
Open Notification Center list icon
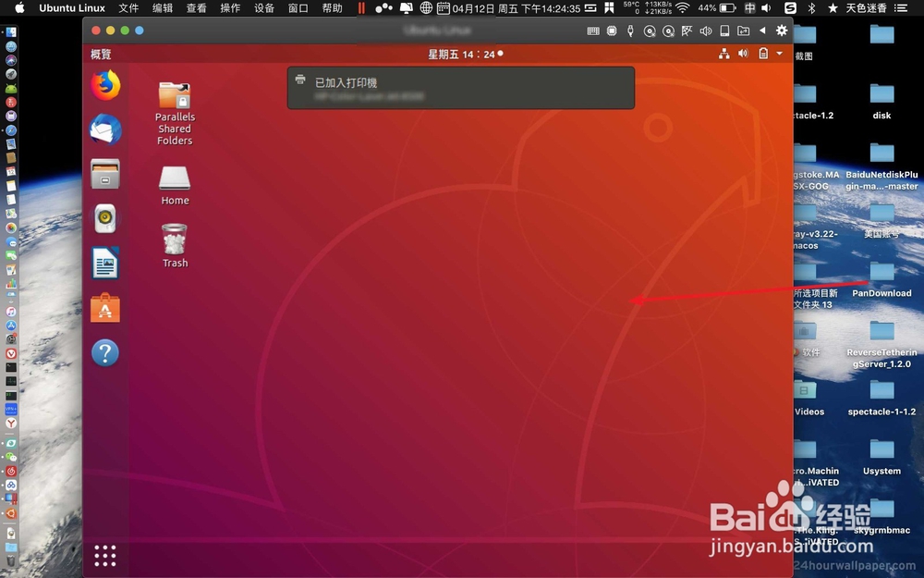(x=901, y=7)
